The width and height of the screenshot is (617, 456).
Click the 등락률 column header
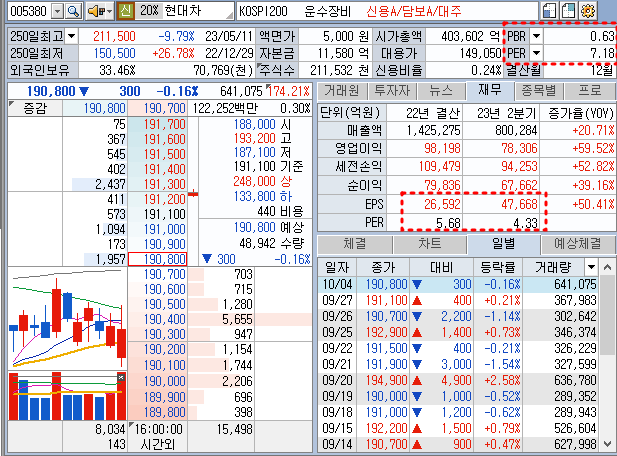[x=498, y=268]
